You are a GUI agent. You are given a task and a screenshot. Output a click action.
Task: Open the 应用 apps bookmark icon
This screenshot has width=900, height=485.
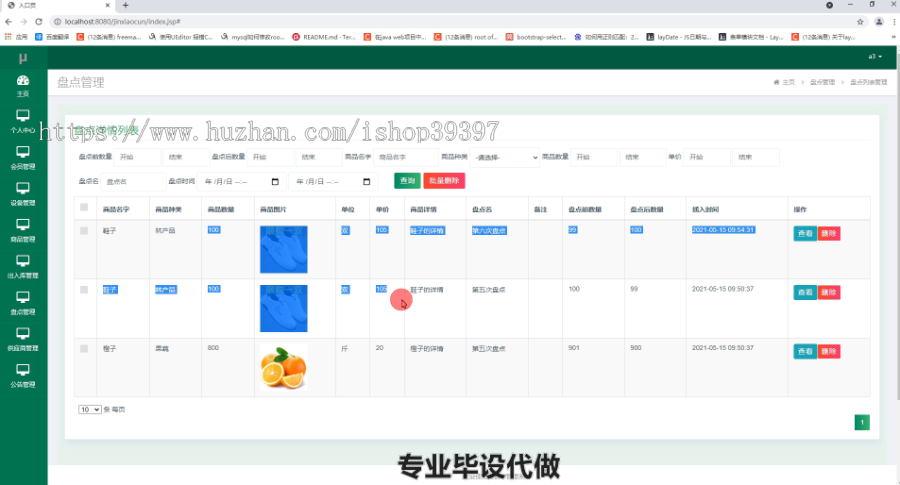[16, 37]
